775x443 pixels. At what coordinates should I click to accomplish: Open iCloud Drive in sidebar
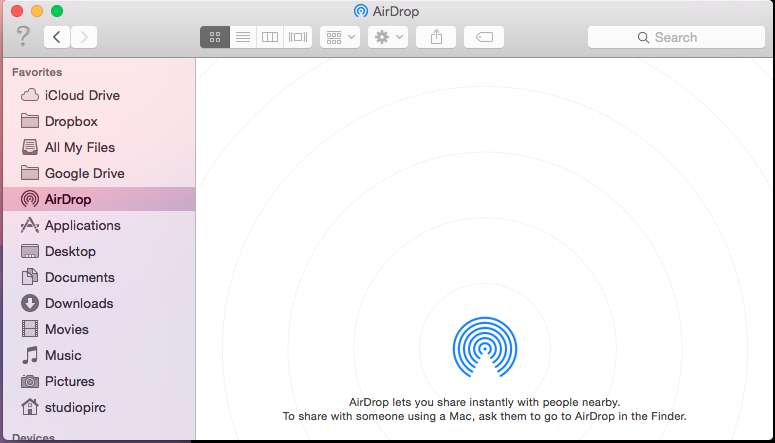coord(82,95)
